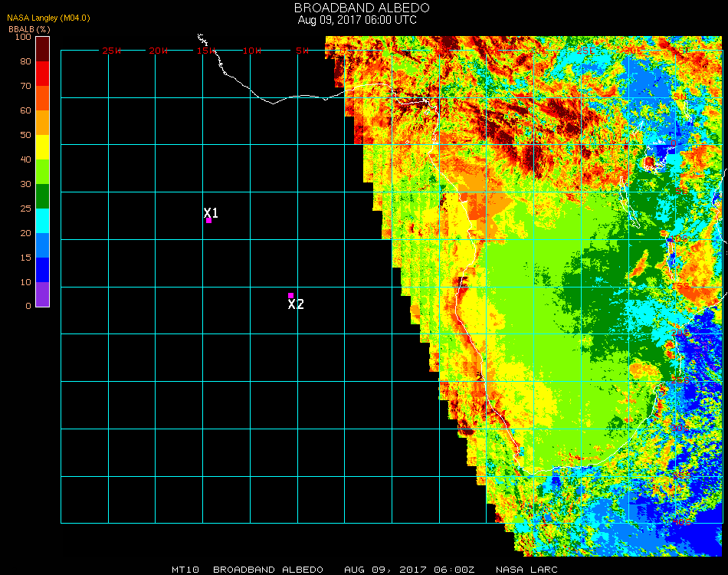Click the purple 0–10% legend swatch
The height and width of the screenshot is (575, 728).
pos(43,294)
